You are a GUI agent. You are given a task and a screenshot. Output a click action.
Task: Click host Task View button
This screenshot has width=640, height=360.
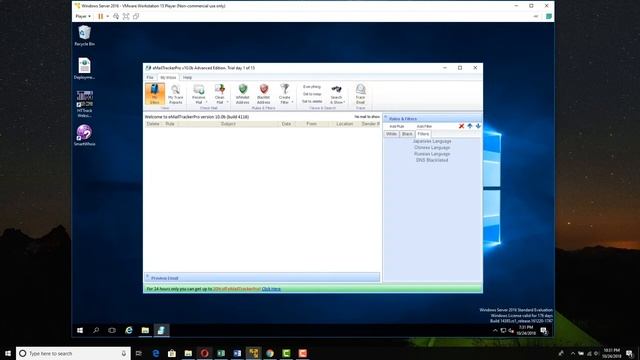coord(139,353)
